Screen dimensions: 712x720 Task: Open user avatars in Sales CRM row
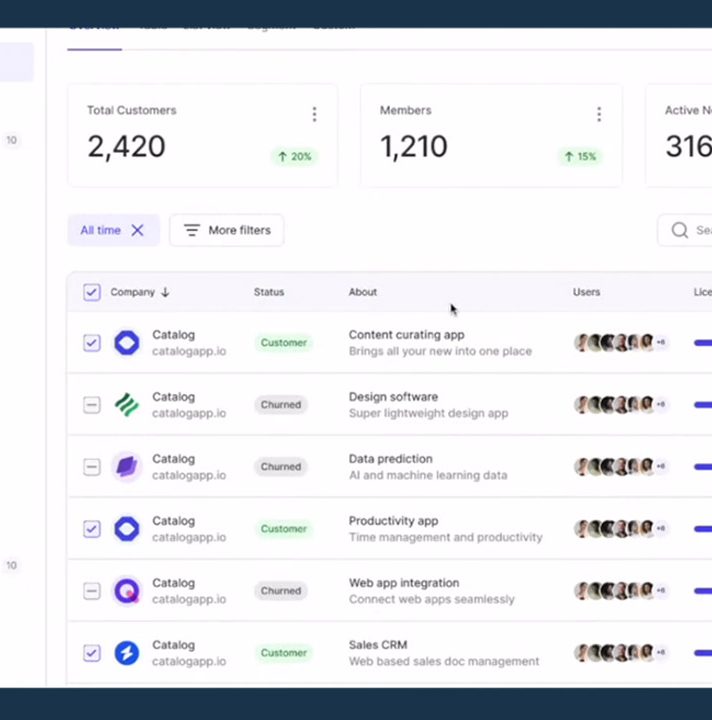pyautogui.click(x=620, y=652)
